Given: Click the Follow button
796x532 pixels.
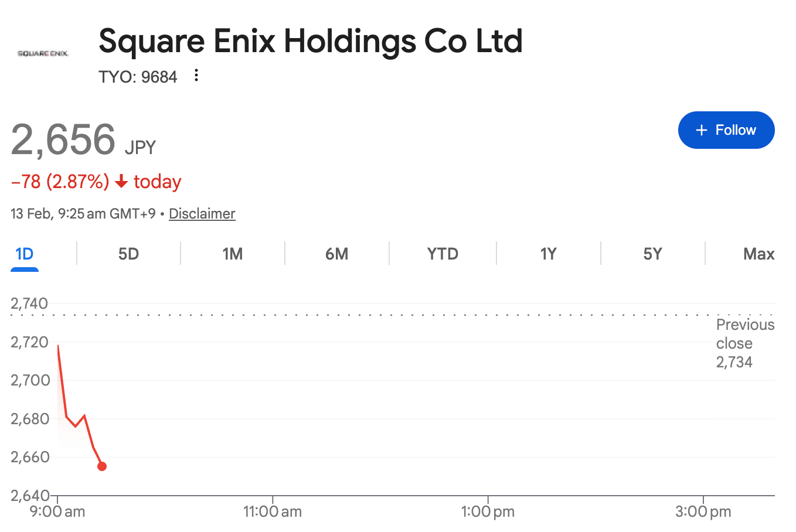Looking at the screenshot, I should [726, 130].
